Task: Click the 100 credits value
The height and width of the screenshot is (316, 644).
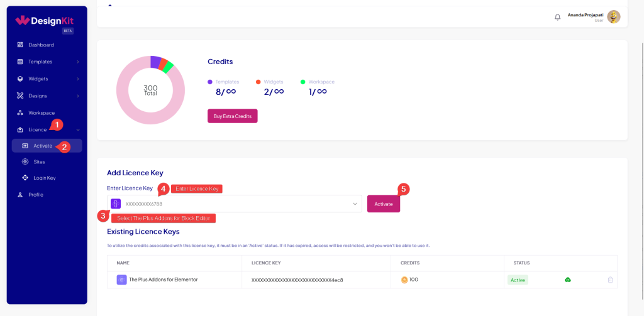Action: [x=414, y=280]
